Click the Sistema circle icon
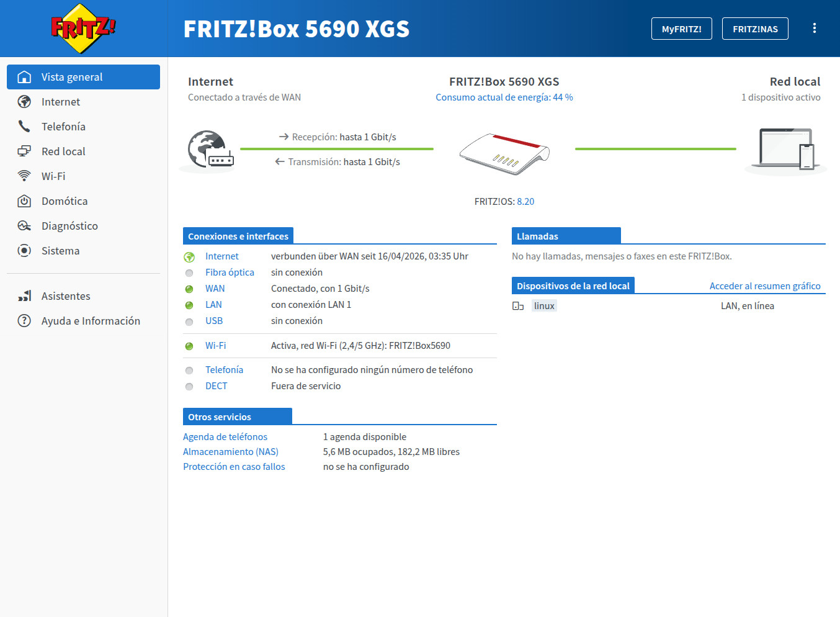Viewport: 840px width, 617px height. [x=24, y=251]
